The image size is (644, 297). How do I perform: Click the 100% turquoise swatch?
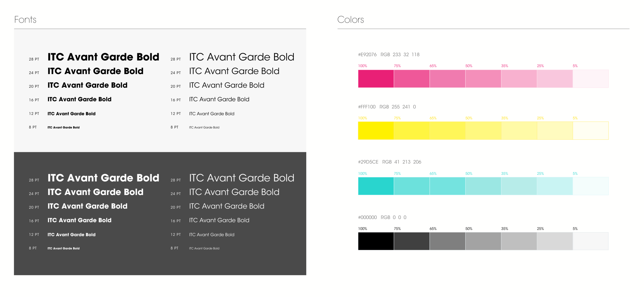376,186
